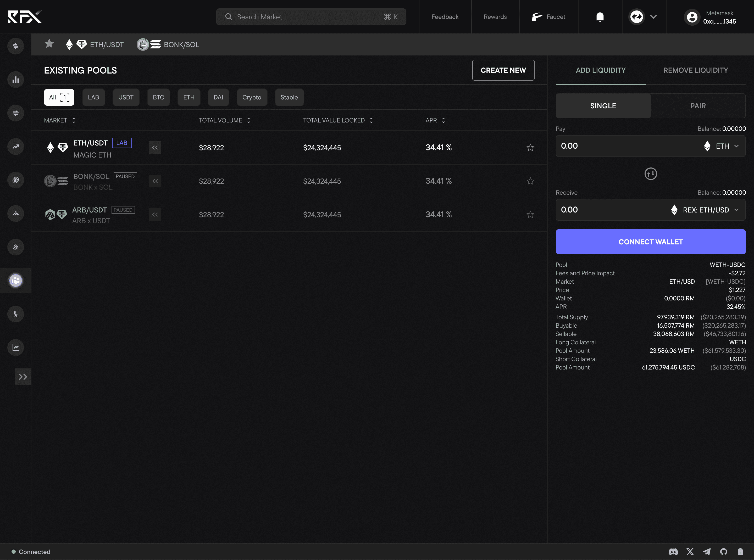Click the notification bell icon

[x=600, y=16]
